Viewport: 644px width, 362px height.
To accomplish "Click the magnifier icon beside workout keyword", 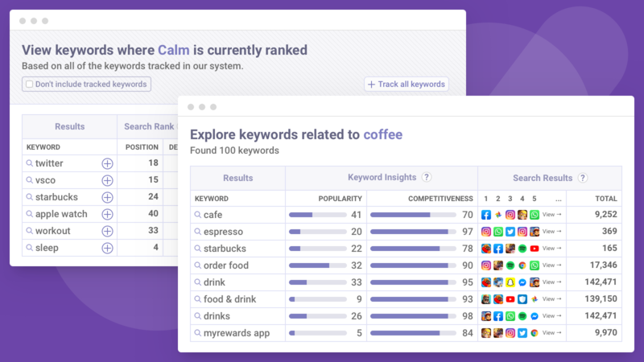I will click(x=30, y=231).
